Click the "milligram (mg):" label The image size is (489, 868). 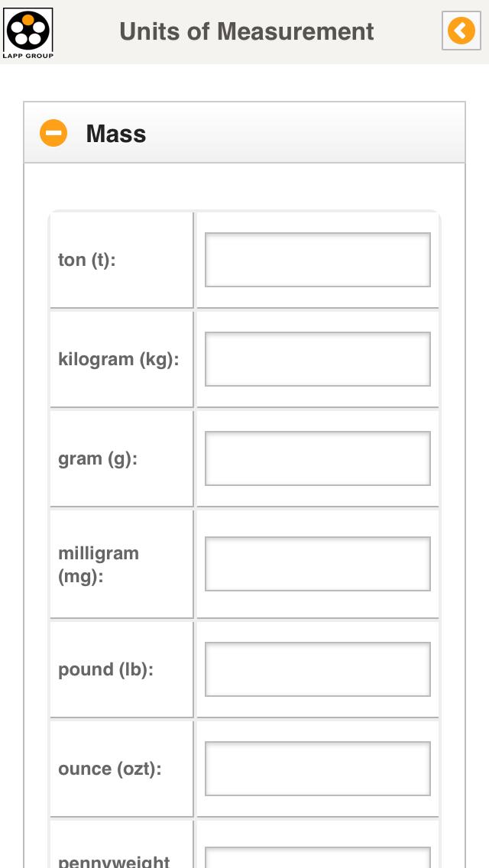99,564
